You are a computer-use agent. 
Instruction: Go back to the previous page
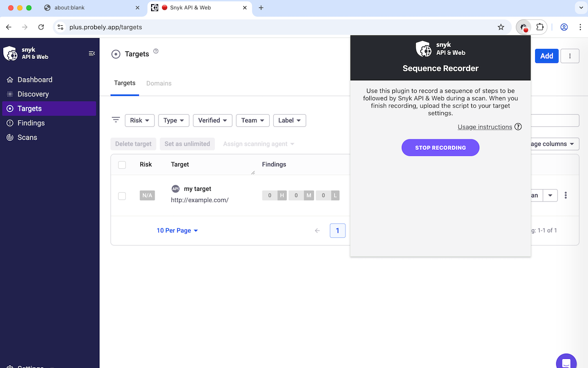(x=9, y=27)
